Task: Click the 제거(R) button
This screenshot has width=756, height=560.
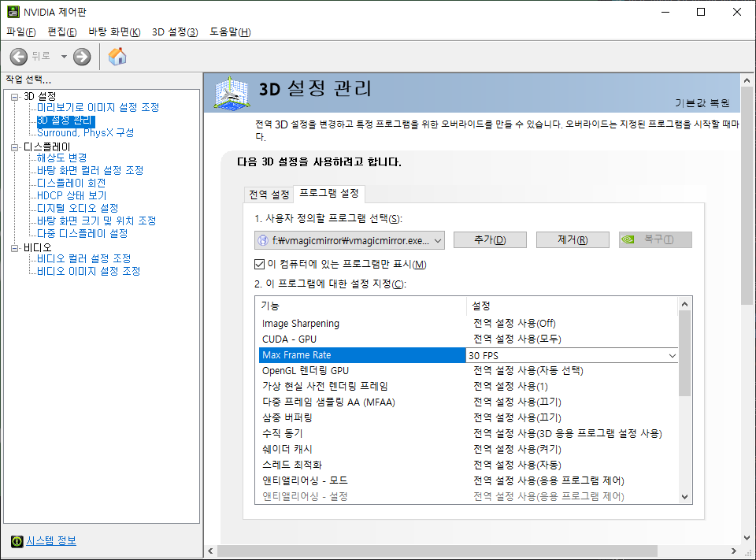Action: point(573,239)
